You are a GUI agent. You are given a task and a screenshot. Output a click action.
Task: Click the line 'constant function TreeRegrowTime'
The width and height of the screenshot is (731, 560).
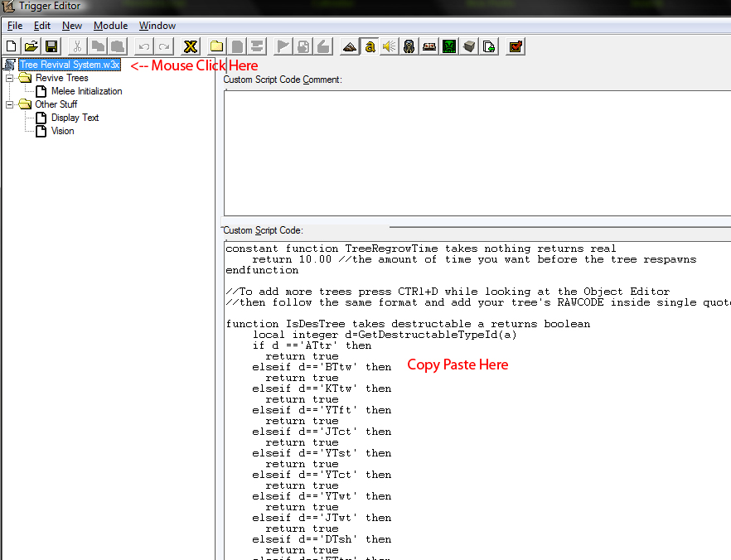coord(421,249)
